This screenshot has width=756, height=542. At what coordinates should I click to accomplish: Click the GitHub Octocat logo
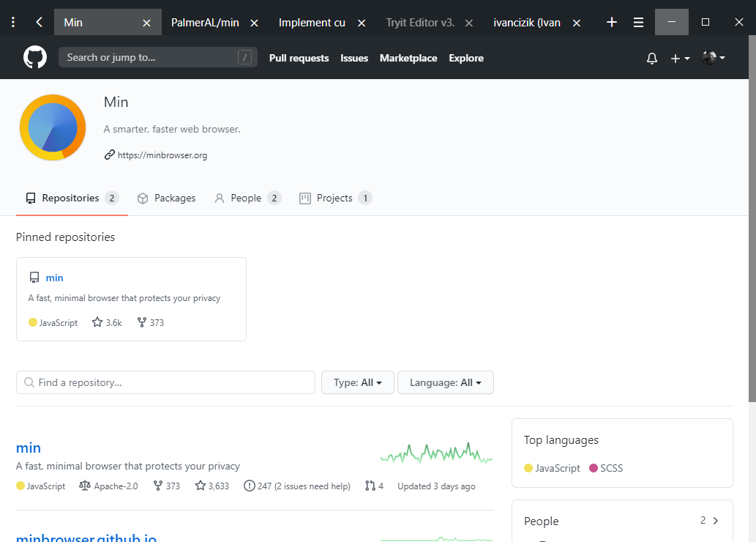35,57
